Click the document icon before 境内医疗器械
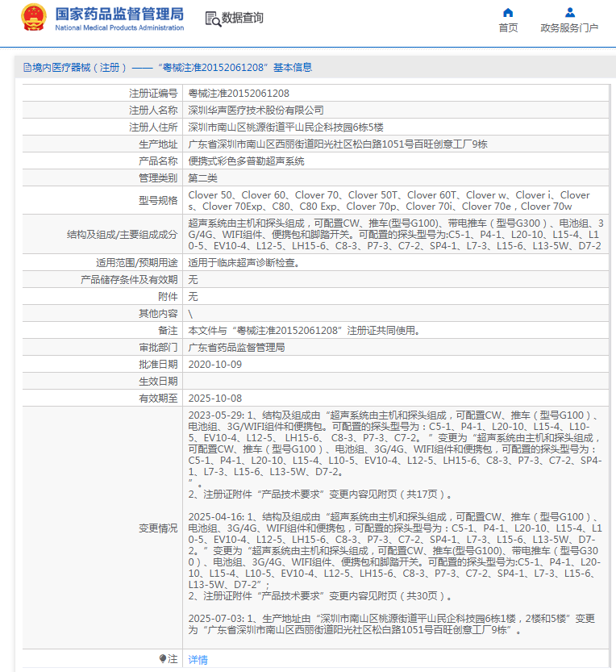 point(27,68)
